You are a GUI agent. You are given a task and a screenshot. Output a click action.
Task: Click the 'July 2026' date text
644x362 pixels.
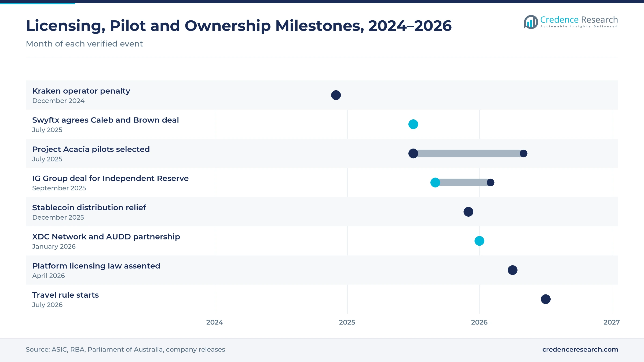pos(47,305)
